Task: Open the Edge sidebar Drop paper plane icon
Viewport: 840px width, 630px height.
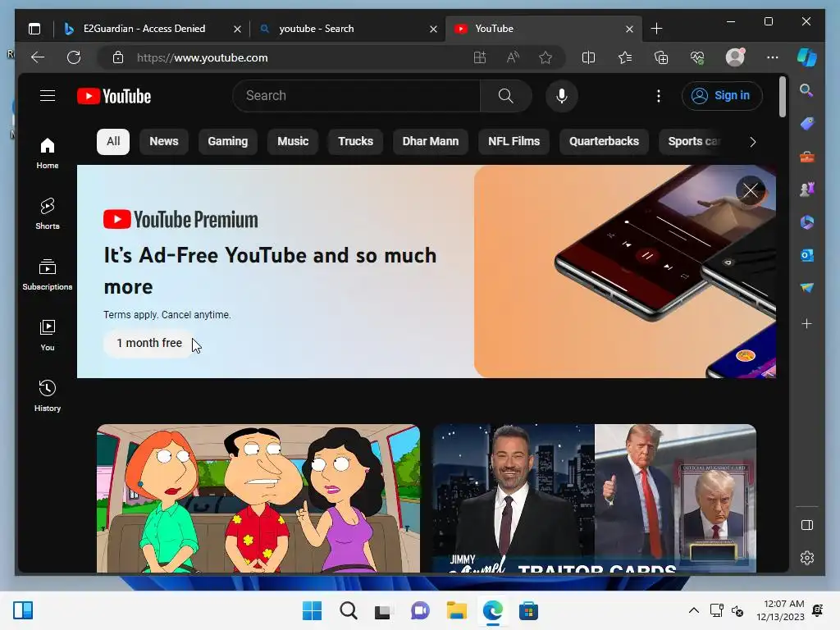Action: tap(807, 288)
